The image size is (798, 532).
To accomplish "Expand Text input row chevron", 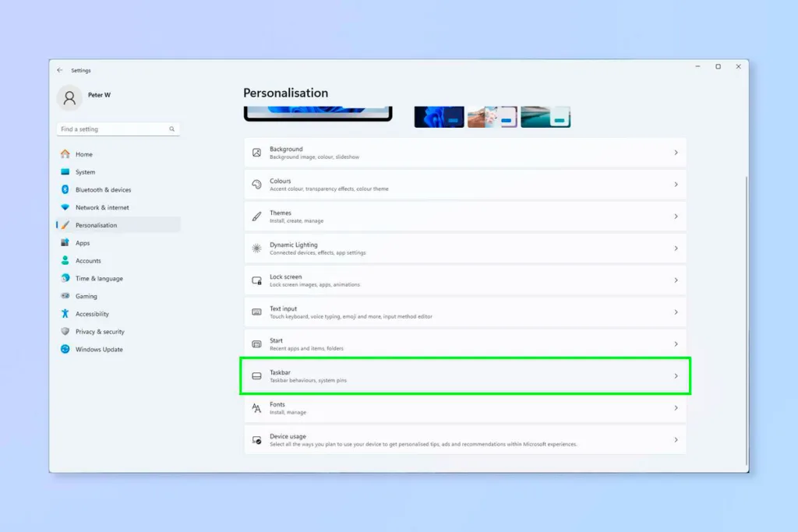I will point(676,312).
